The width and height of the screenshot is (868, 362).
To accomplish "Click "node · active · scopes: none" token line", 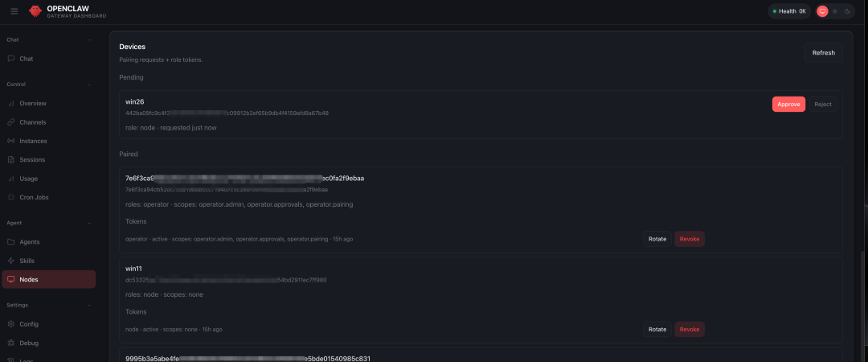I will [x=174, y=329].
